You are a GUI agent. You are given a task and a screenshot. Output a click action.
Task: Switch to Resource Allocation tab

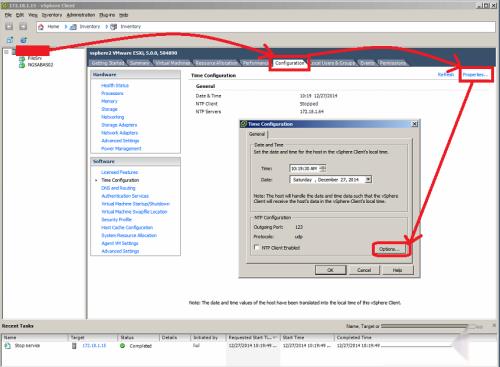(x=216, y=63)
